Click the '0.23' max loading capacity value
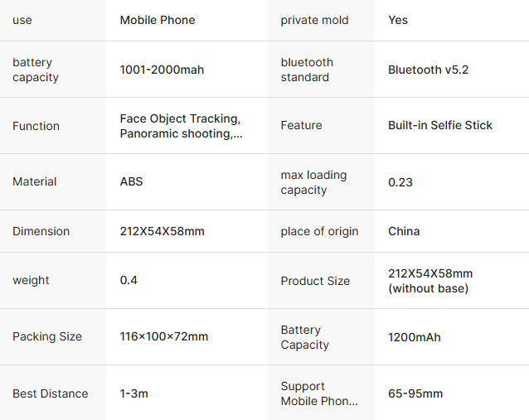Viewport: 529px width, 420px height. (400, 182)
